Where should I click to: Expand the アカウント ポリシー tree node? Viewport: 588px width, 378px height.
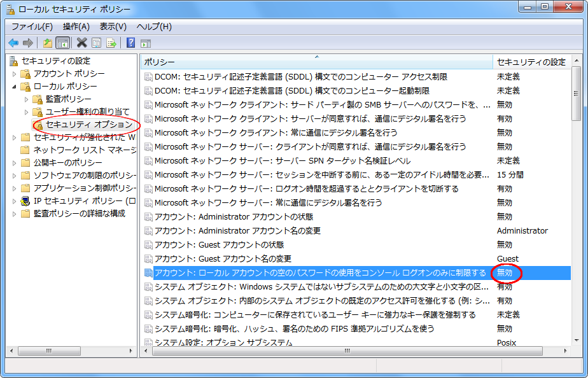pos(15,74)
